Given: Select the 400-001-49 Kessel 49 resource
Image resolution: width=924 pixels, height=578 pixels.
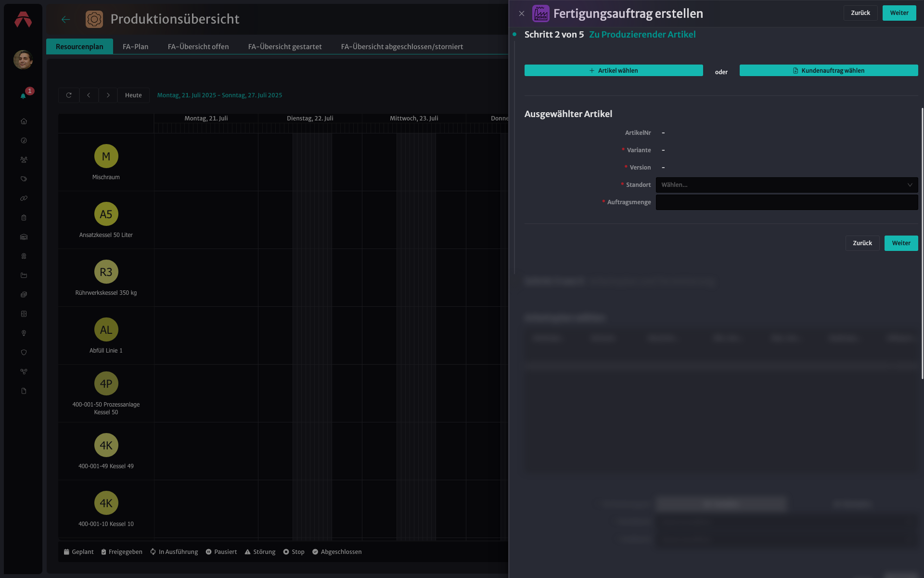Looking at the screenshot, I should pos(106,446).
